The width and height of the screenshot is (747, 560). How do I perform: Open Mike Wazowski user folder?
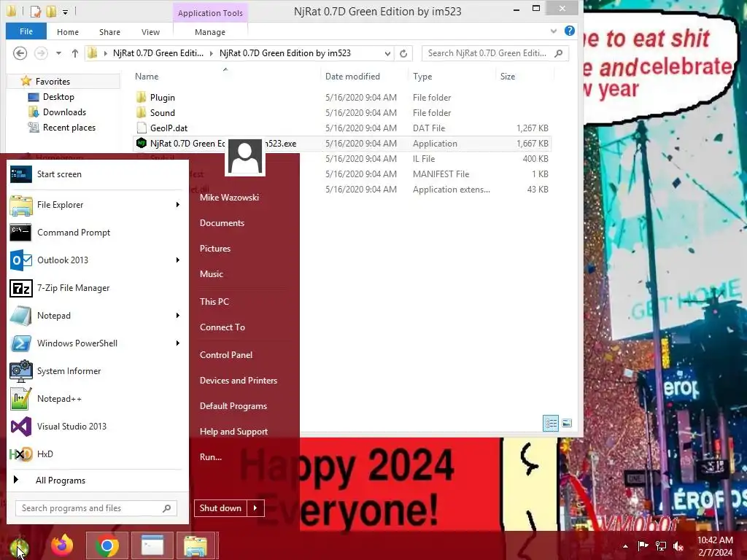point(229,197)
